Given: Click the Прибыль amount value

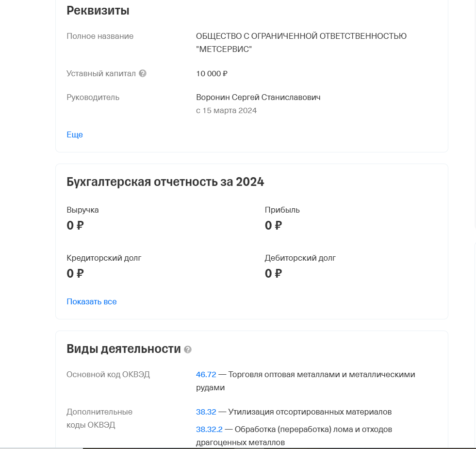Looking at the screenshot, I should [x=273, y=226].
